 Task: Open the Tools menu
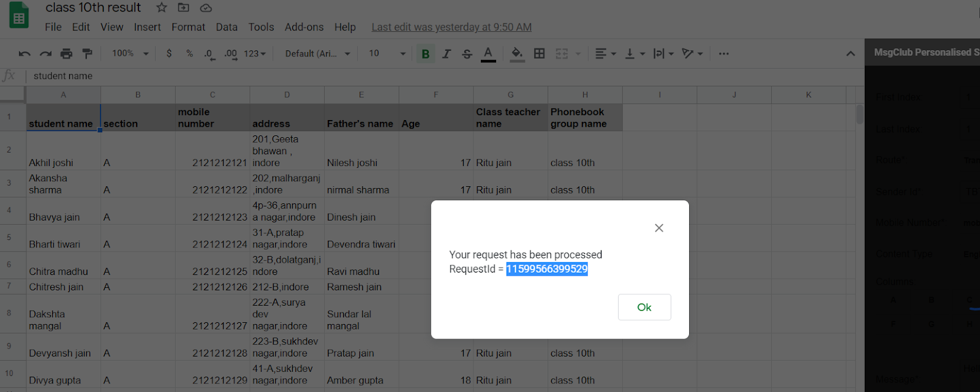click(261, 27)
